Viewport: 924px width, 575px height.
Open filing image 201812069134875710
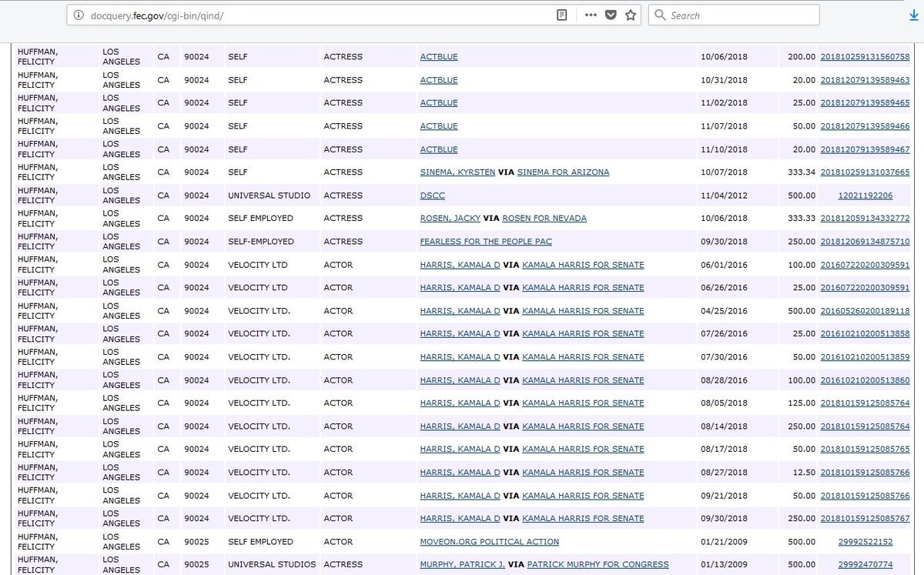point(865,242)
